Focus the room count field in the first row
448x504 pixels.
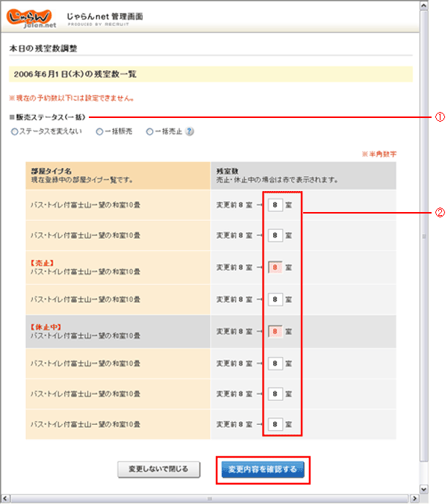point(276,204)
